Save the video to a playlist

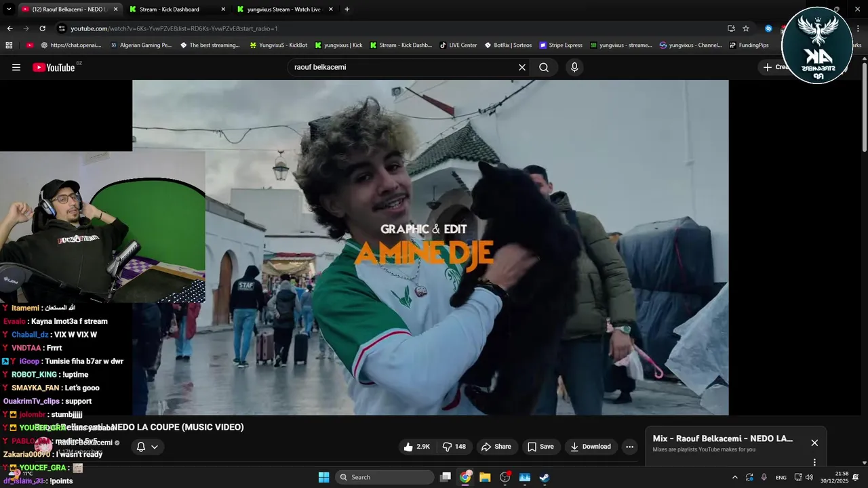point(540,447)
